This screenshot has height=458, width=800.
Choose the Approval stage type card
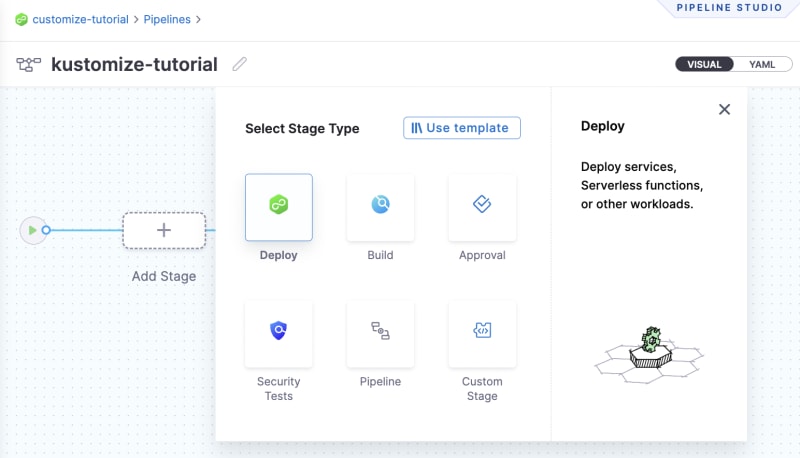point(482,207)
